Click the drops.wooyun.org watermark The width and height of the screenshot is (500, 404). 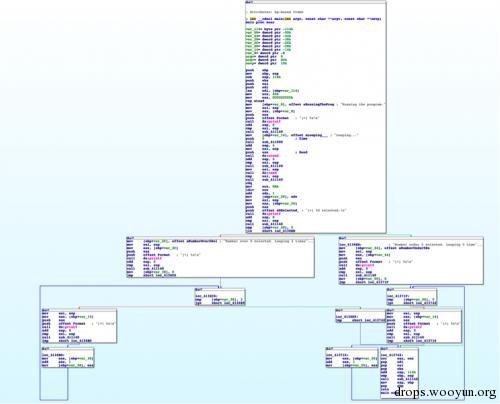[445, 392]
